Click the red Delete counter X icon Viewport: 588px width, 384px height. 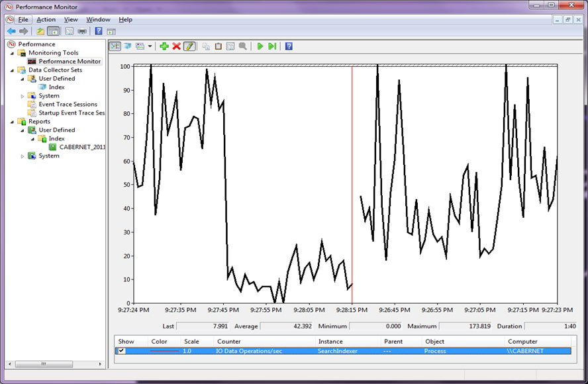(x=176, y=46)
